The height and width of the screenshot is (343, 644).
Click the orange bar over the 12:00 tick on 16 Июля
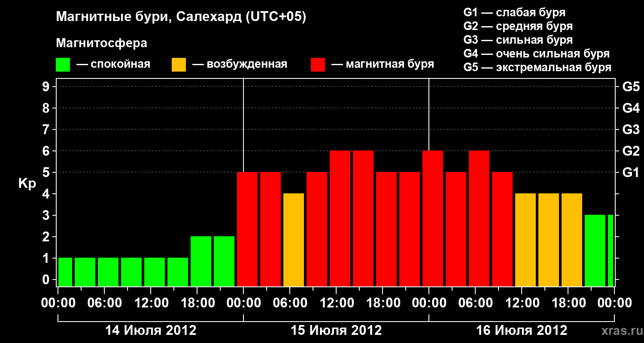(x=526, y=240)
